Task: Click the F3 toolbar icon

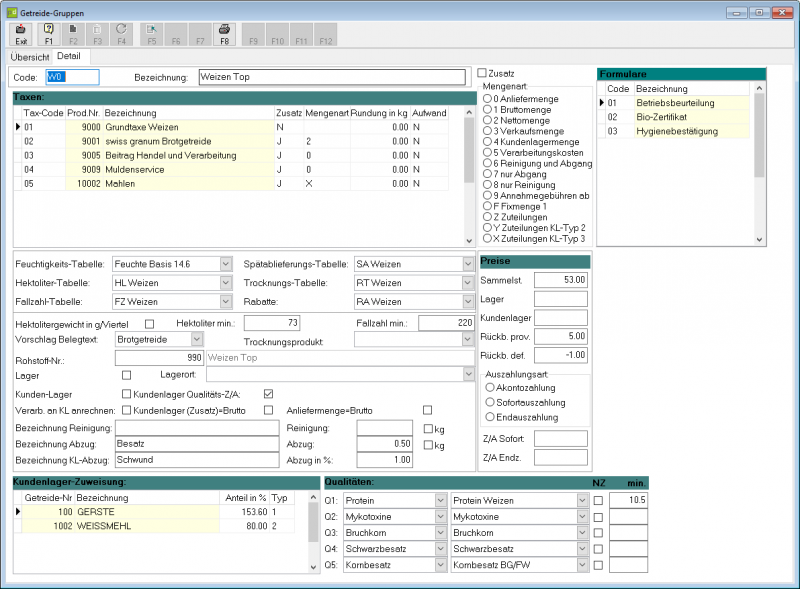Action: click(x=97, y=34)
